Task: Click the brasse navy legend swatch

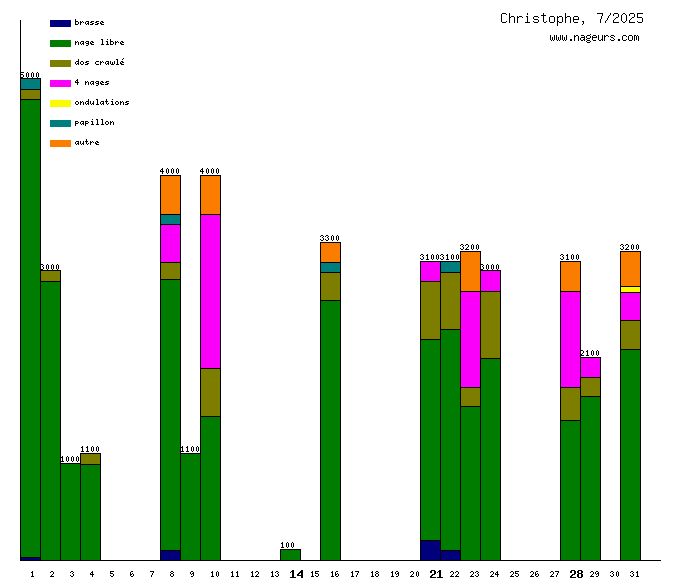Action: 60,23
